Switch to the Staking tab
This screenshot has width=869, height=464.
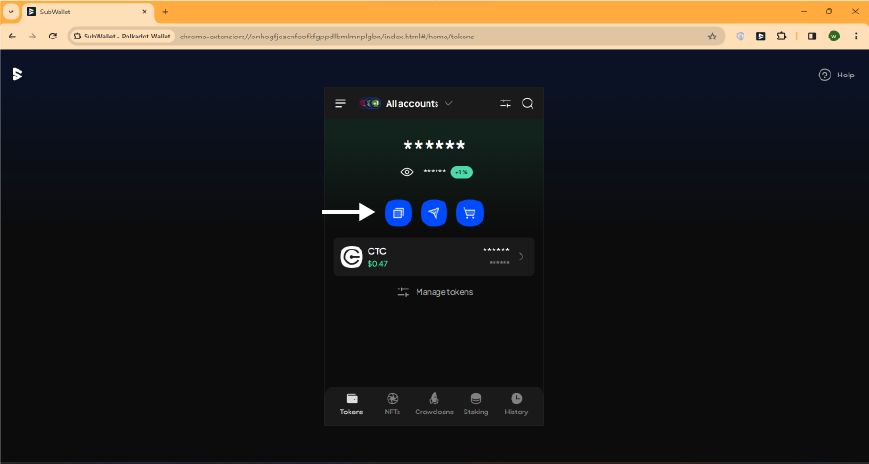click(476, 404)
